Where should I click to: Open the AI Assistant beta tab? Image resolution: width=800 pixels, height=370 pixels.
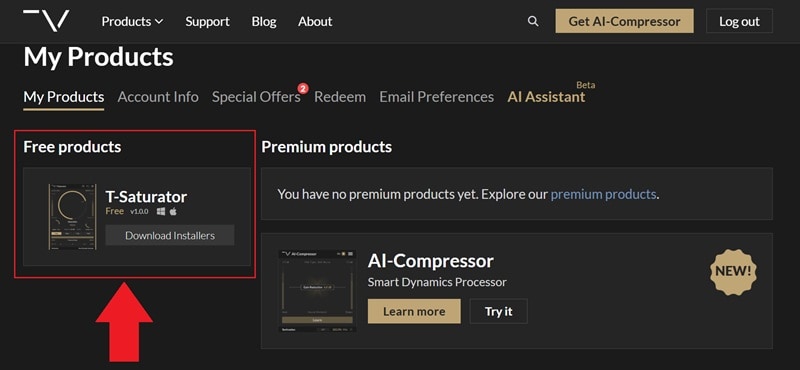[546, 97]
